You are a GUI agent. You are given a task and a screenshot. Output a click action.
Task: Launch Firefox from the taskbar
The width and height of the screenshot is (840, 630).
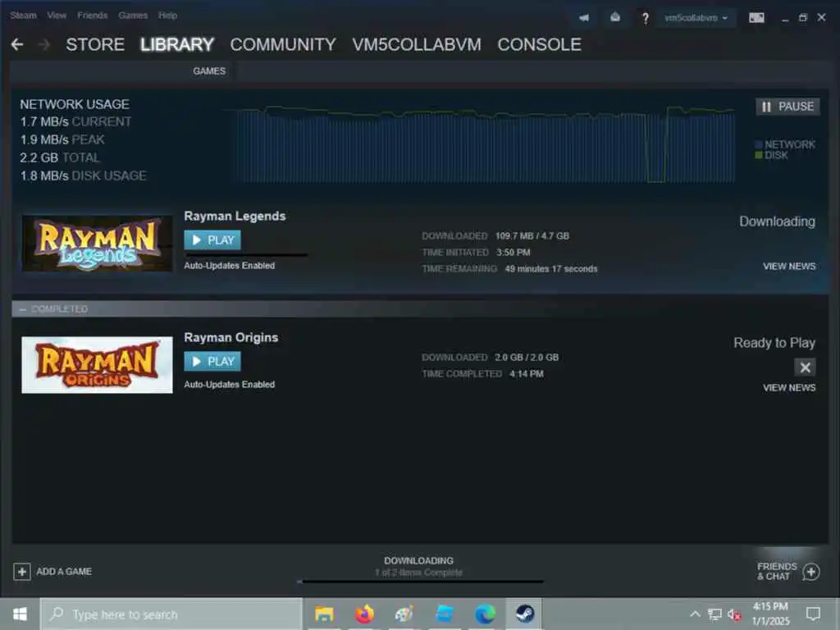click(364, 614)
